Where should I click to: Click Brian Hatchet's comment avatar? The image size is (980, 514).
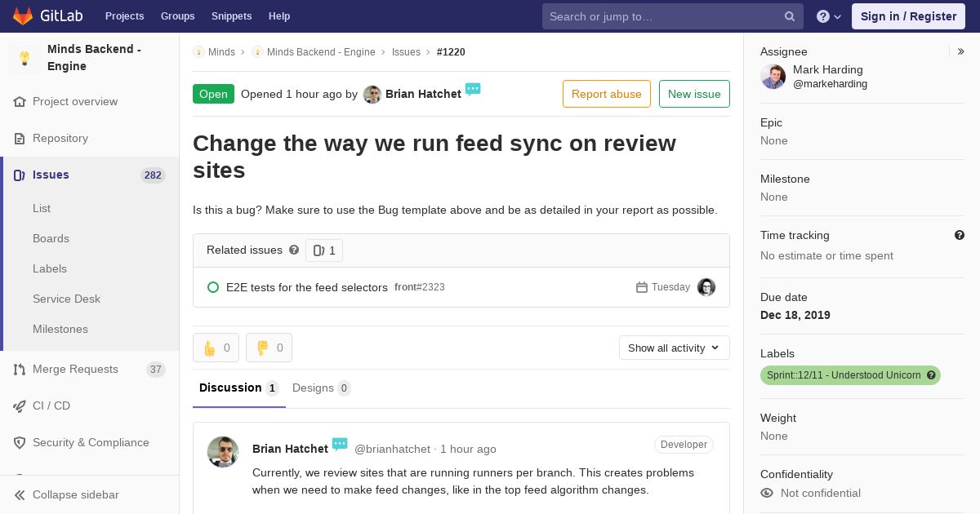click(x=223, y=452)
